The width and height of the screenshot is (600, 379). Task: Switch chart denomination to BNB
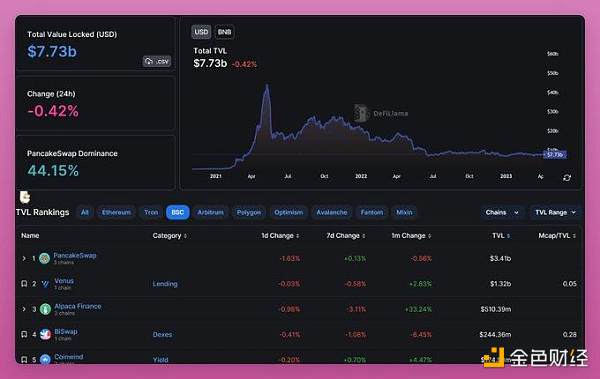(x=224, y=32)
